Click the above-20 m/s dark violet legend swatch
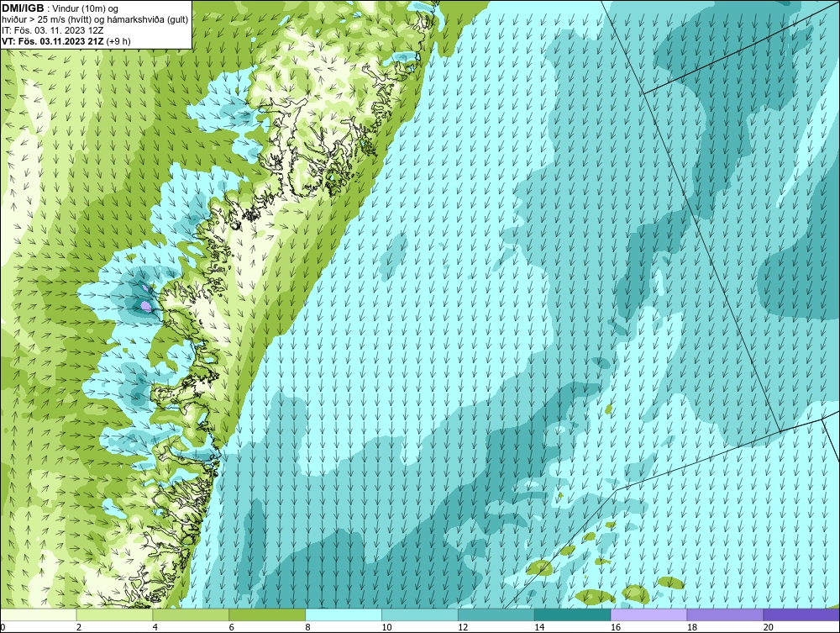 (x=801, y=615)
